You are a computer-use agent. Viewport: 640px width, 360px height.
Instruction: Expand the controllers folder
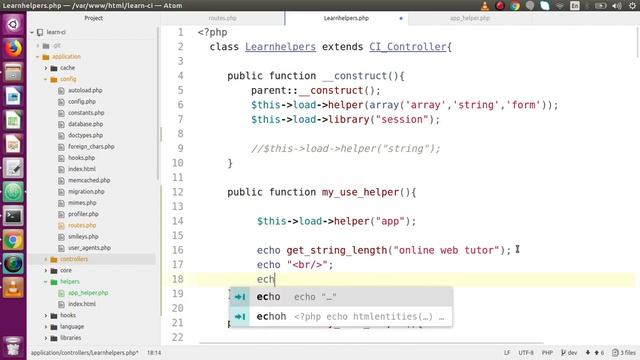coord(46,259)
